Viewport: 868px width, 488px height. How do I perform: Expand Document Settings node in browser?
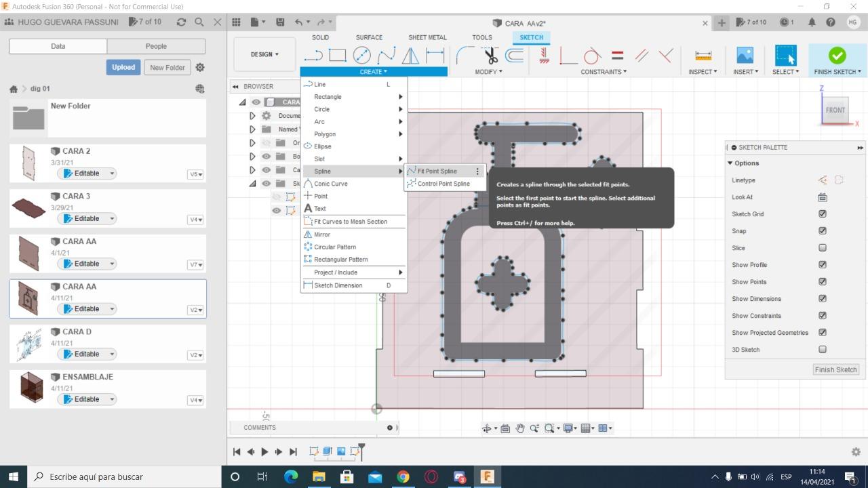(x=253, y=116)
